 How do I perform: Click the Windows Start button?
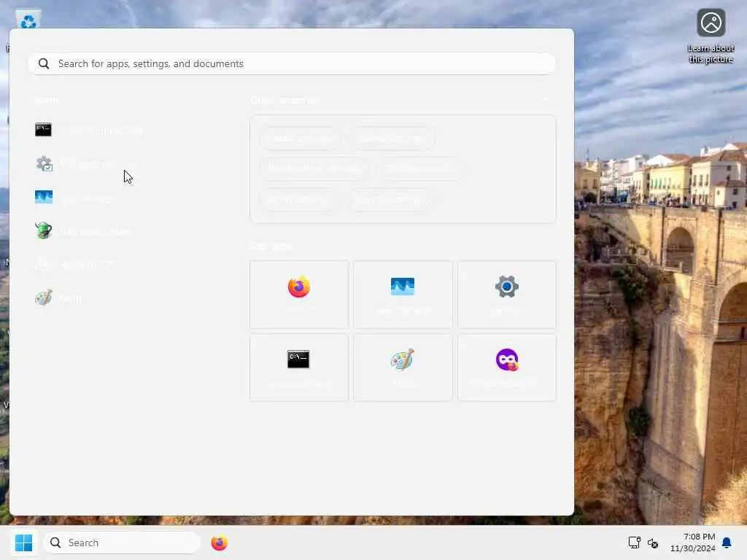point(23,542)
